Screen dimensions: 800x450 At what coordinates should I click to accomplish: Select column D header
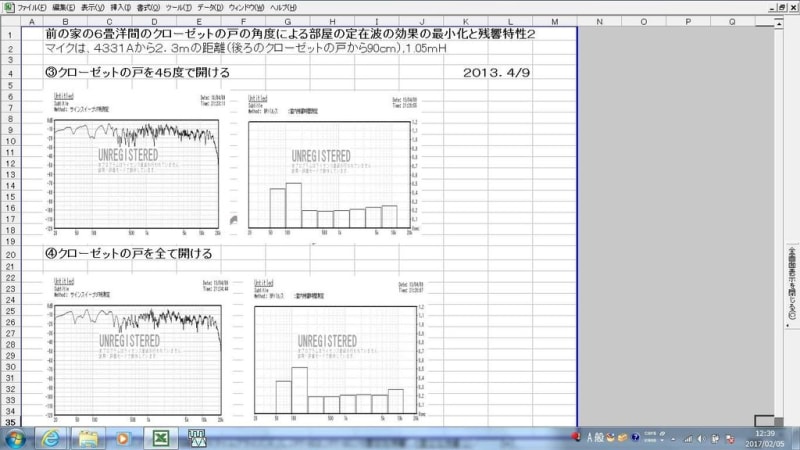(154, 22)
